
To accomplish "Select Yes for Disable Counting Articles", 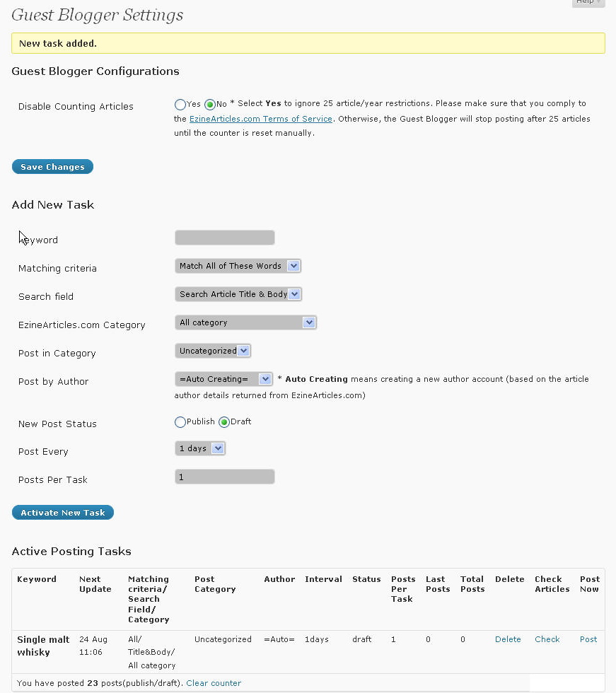I will 180,105.
